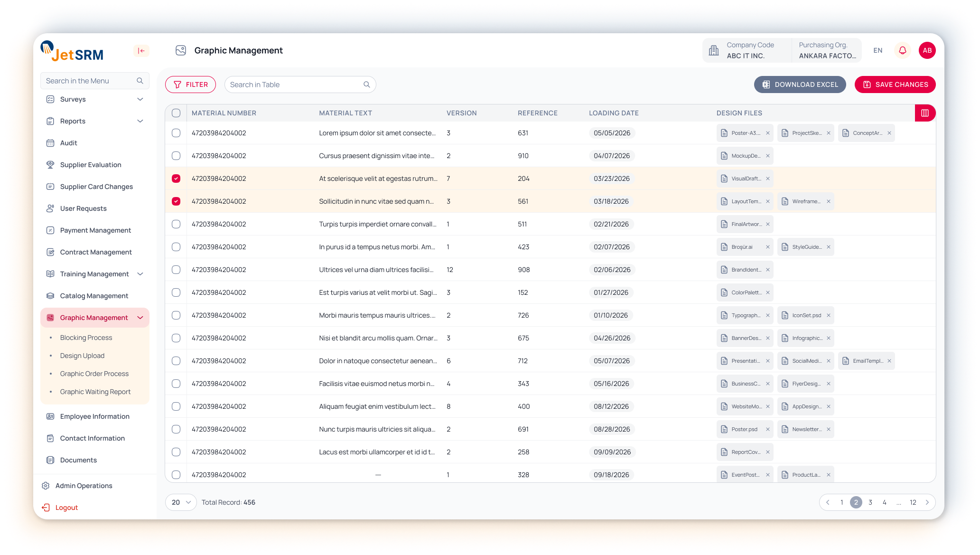Image resolution: width=980 pixels, height=555 pixels.
Task: Click the magnifier icon in Search in Table
Action: click(366, 85)
